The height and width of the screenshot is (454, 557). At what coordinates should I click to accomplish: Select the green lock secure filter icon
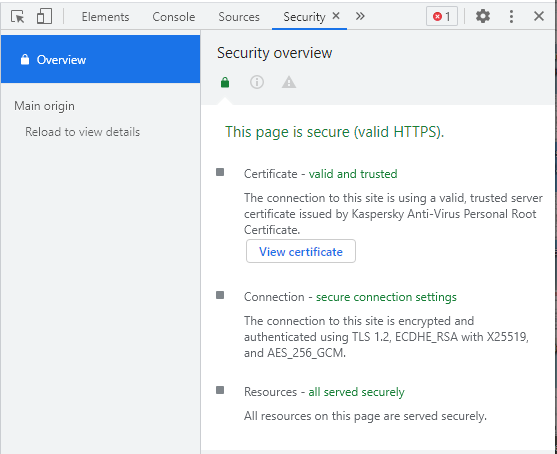click(x=225, y=82)
